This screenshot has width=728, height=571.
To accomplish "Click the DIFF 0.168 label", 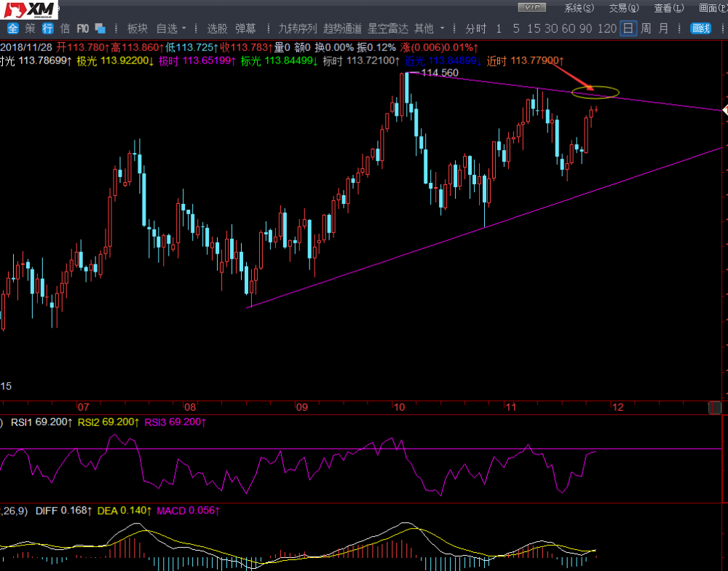I will [64, 511].
